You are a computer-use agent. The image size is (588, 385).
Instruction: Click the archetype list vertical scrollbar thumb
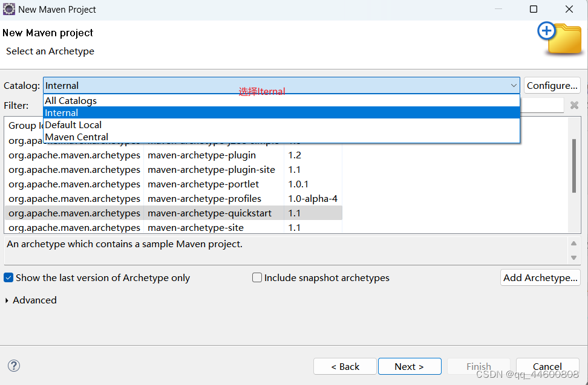pyautogui.click(x=573, y=166)
